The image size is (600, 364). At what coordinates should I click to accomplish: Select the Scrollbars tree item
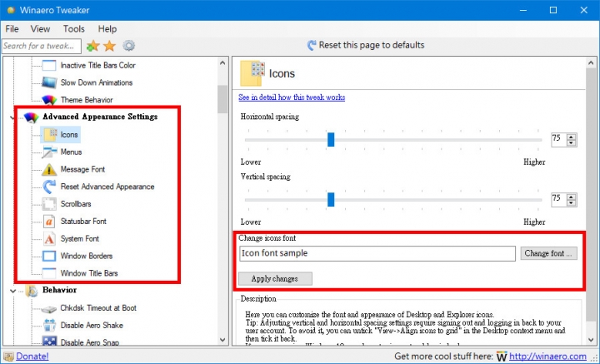pyautogui.click(x=76, y=204)
